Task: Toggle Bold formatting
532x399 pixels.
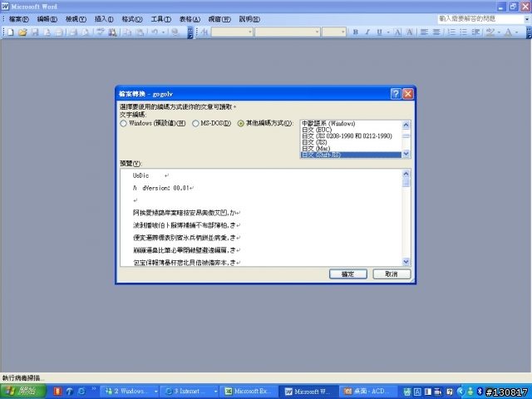Action: 355,32
